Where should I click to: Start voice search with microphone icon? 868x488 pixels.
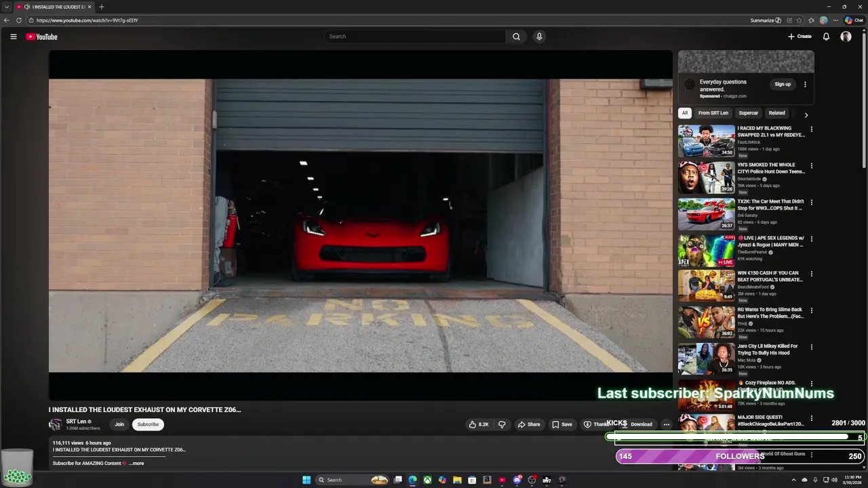(539, 37)
